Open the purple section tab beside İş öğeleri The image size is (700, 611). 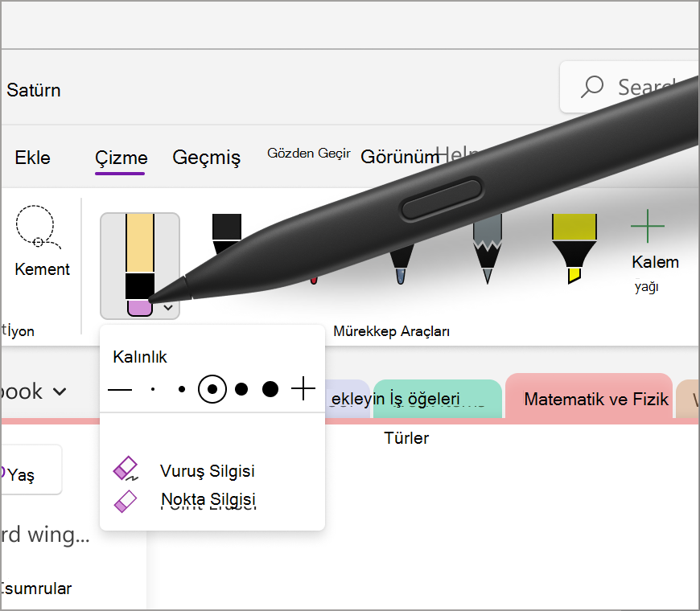coord(348,399)
